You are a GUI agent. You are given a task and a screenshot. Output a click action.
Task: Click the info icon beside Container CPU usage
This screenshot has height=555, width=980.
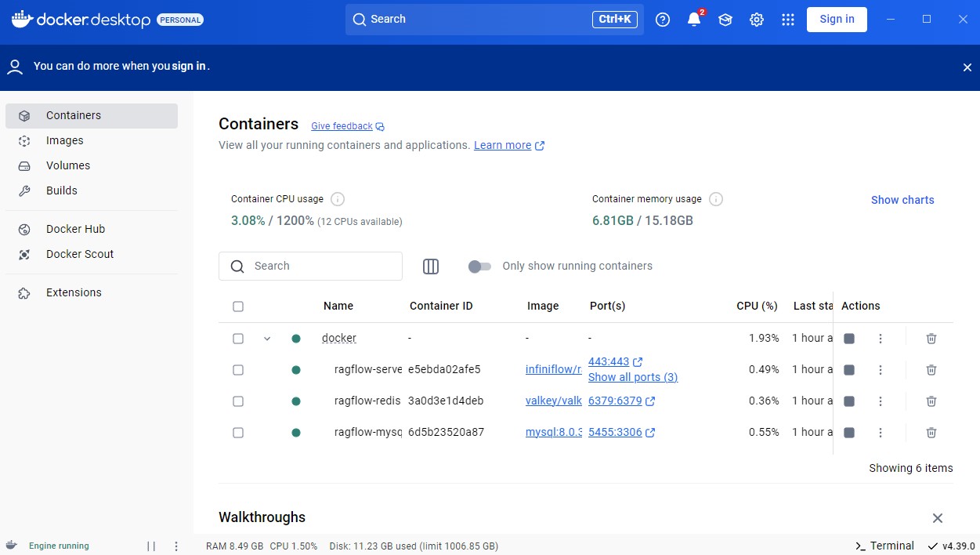[338, 199]
